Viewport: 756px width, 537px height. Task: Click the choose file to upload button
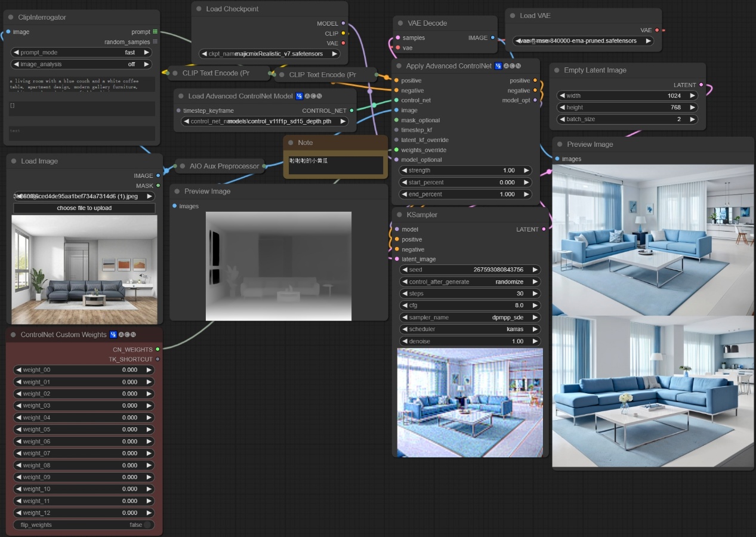84,208
